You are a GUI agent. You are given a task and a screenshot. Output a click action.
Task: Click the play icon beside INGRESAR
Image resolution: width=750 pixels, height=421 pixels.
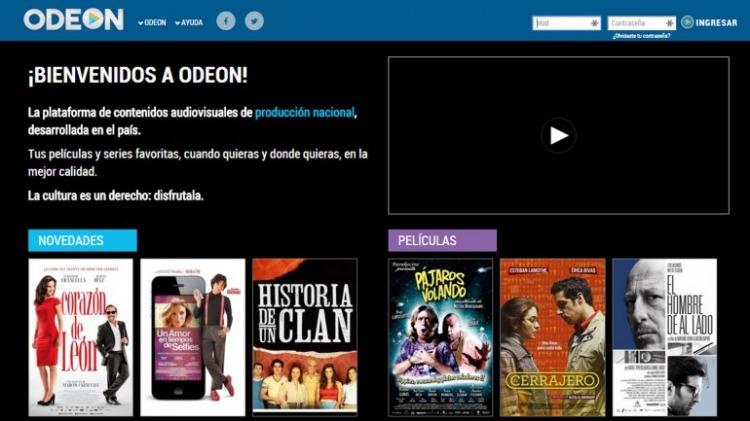click(687, 22)
